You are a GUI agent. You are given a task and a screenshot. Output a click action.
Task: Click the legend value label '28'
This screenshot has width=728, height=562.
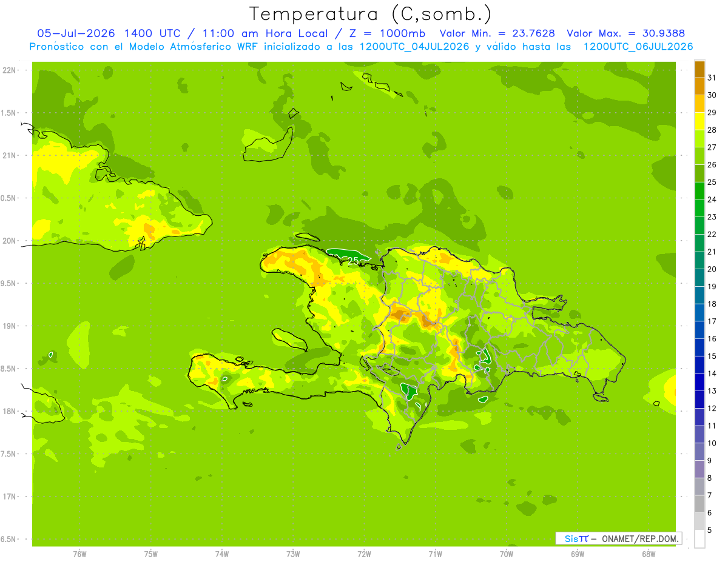[x=712, y=130]
